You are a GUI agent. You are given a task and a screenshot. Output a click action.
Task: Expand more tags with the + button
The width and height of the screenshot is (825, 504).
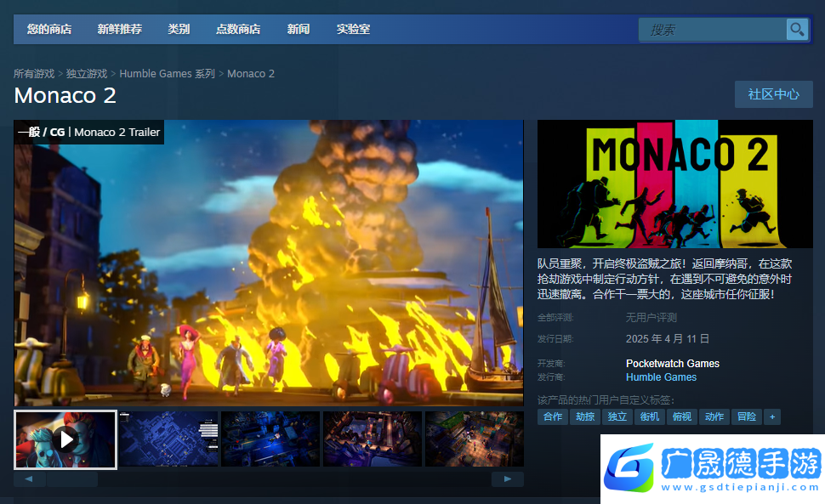tap(772, 416)
